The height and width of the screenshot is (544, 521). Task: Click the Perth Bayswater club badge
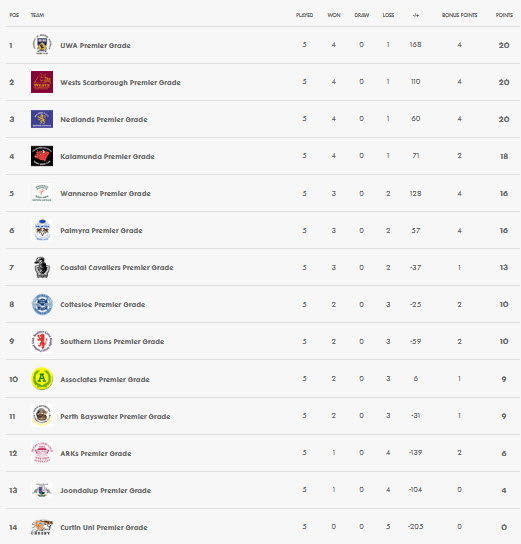point(42,415)
